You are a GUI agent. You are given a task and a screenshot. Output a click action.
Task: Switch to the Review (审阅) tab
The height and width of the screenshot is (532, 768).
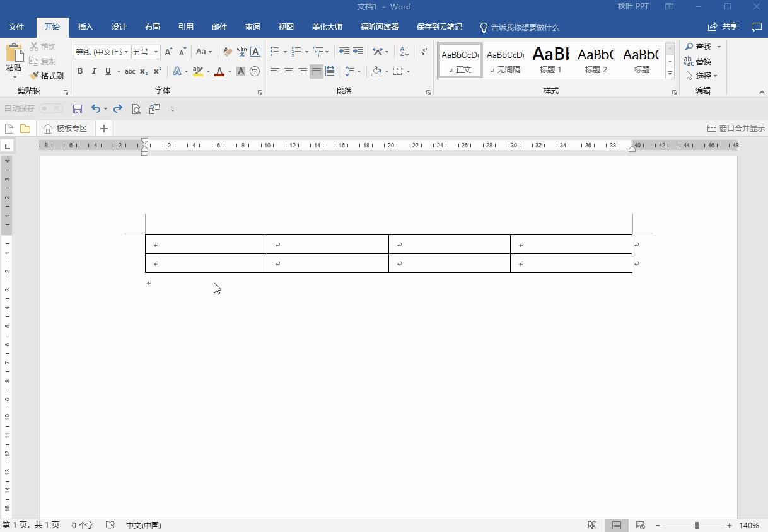(253, 27)
